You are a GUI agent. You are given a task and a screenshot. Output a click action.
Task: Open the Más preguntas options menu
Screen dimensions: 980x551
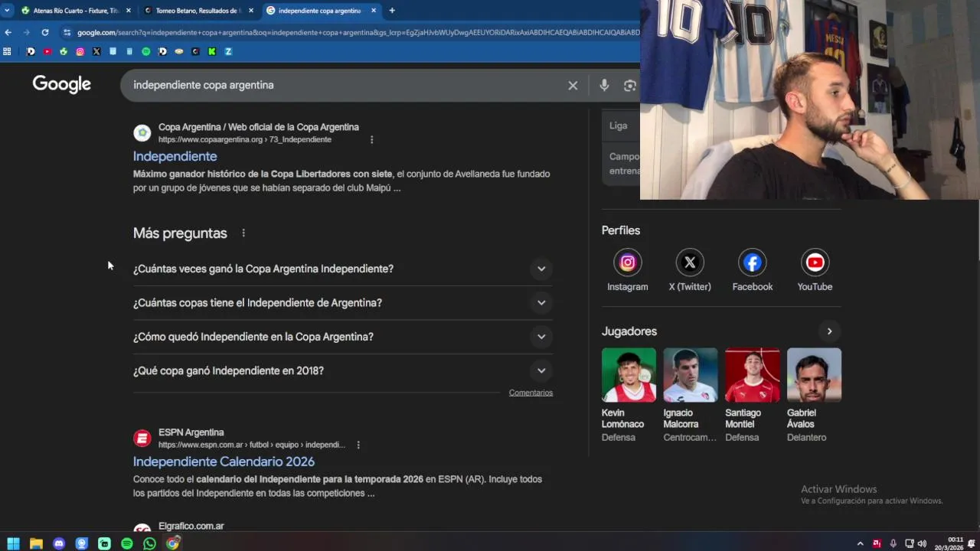point(243,233)
